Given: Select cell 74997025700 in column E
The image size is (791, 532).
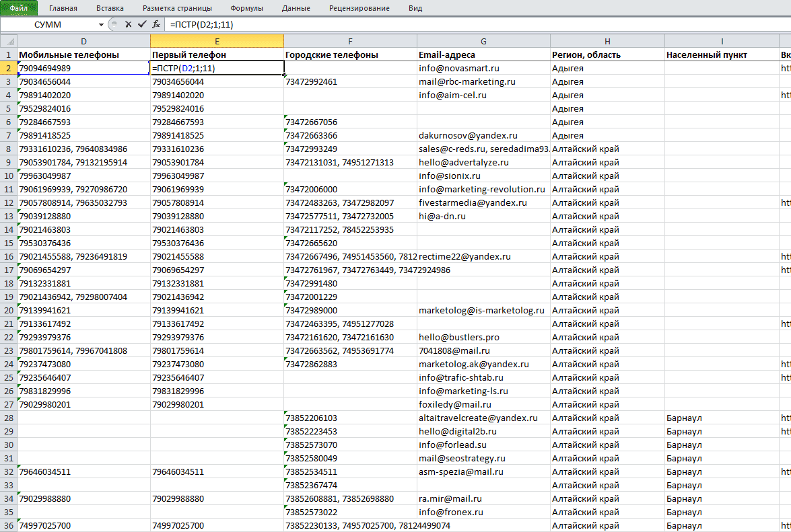Looking at the screenshot, I should pyautogui.click(x=217, y=525).
